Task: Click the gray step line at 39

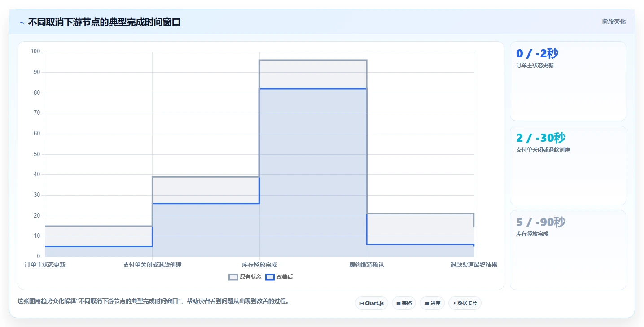Action: 206,177
